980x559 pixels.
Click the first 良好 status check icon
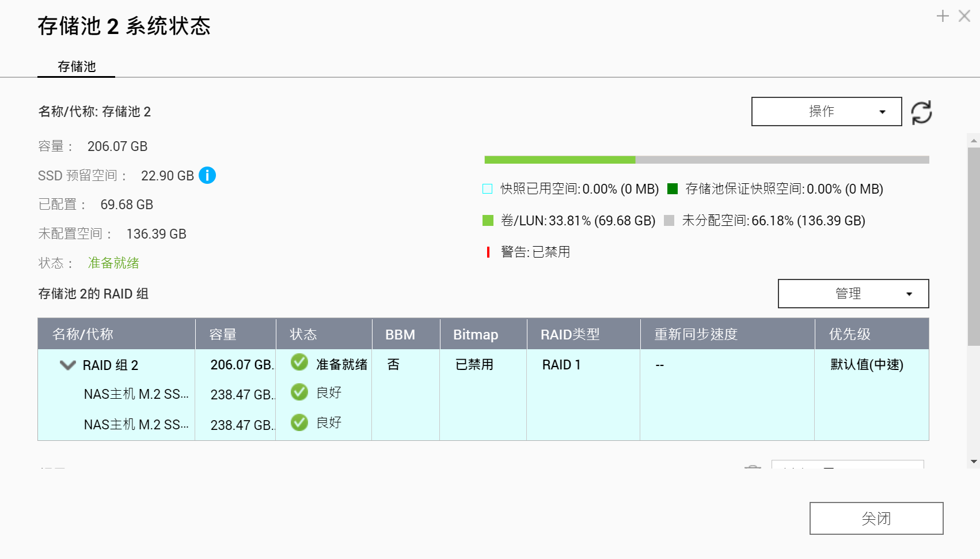point(299,392)
